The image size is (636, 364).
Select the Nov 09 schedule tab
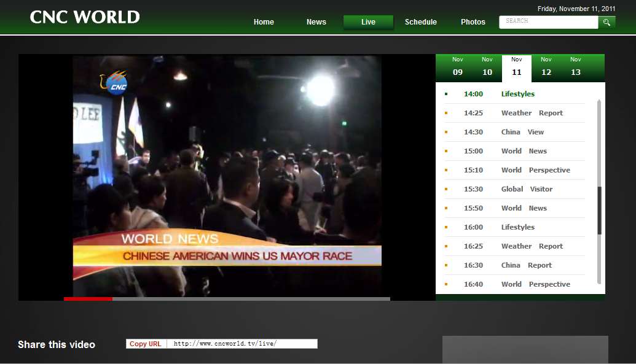pyautogui.click(x=458, y=67)
